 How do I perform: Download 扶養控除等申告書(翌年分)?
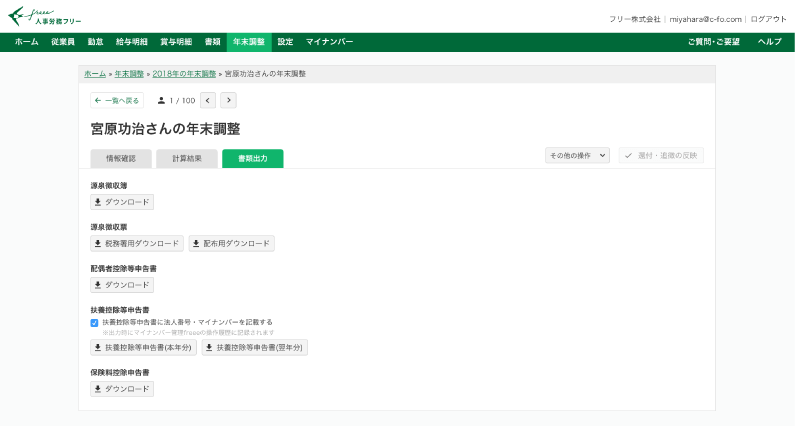tap(254, 348)
